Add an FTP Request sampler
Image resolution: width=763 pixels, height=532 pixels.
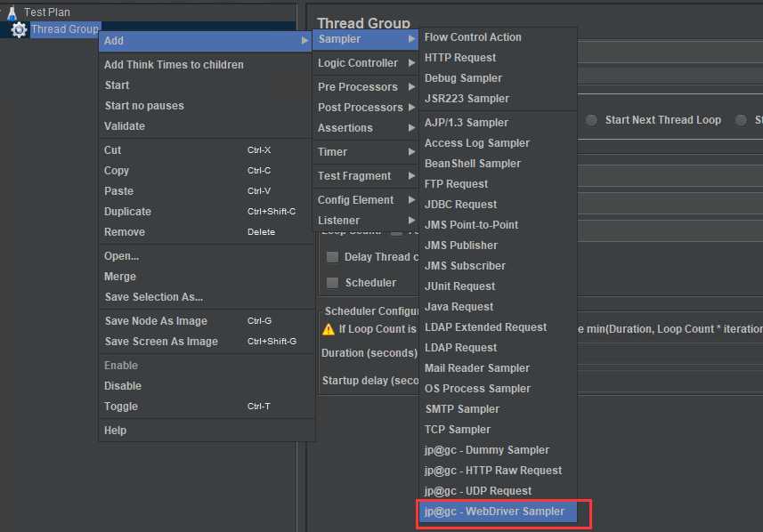pos(499,184)
